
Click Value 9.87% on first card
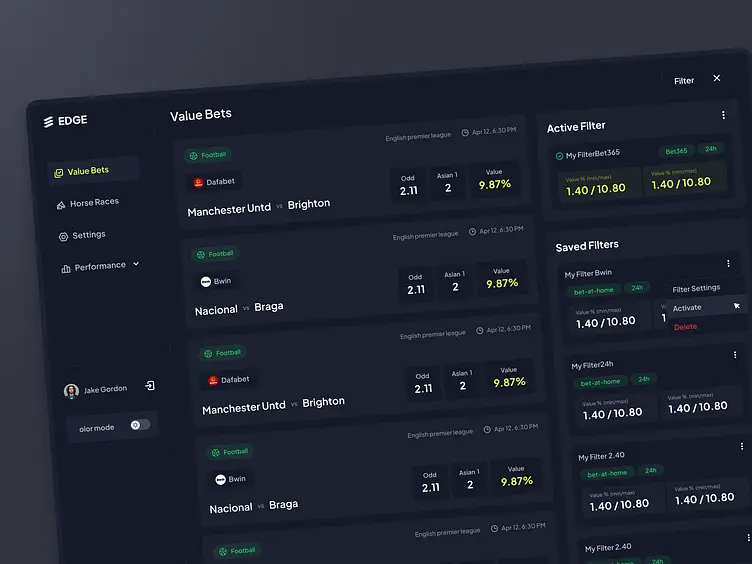click(494, 179)
